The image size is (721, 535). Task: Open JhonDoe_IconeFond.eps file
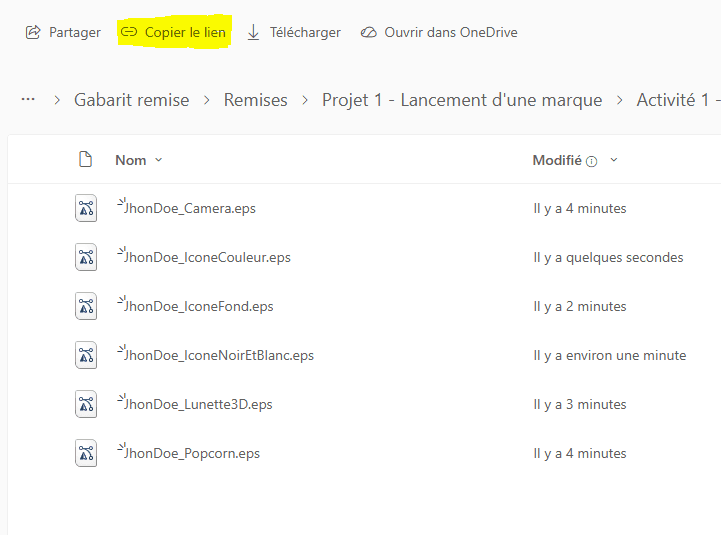pyautogui.click(x=198, y=306)
